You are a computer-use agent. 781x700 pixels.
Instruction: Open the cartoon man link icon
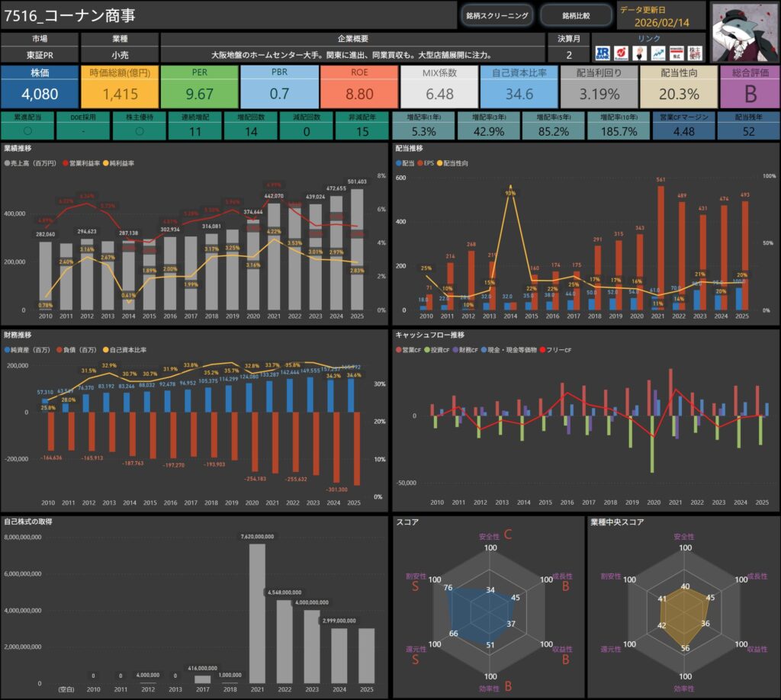(639, 53)
